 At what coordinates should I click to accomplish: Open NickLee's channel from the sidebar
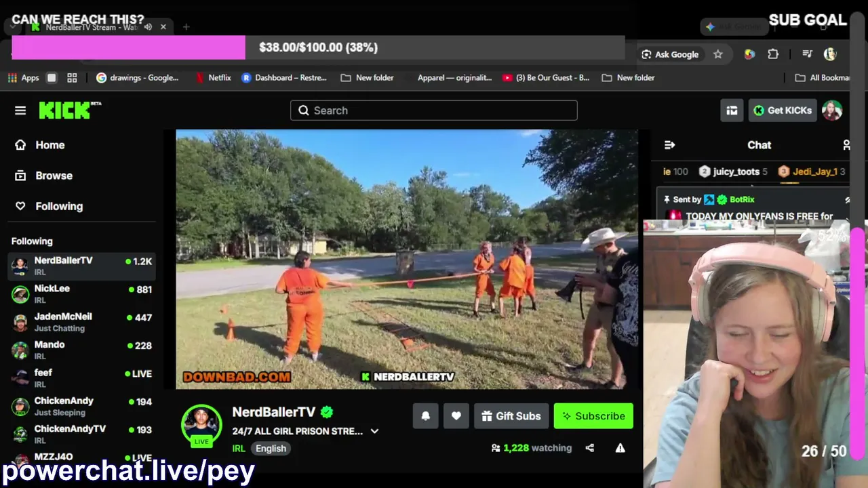81,294
